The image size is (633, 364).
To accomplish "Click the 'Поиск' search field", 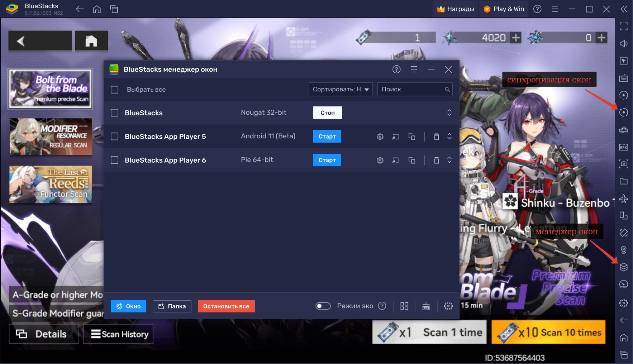I will [x=415, y=89].
